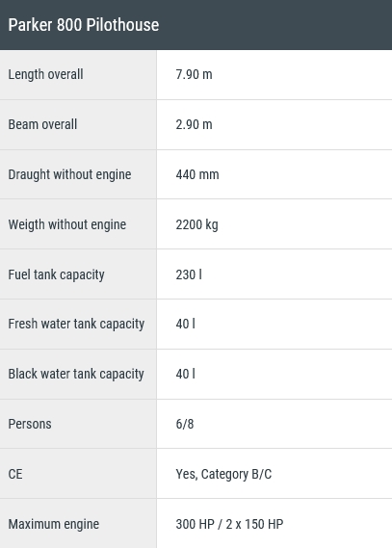Image resolution: width=392 pixels, height=548 pixels.
Task: Click the black water 40 l value
Action: (x=185, y=374)
